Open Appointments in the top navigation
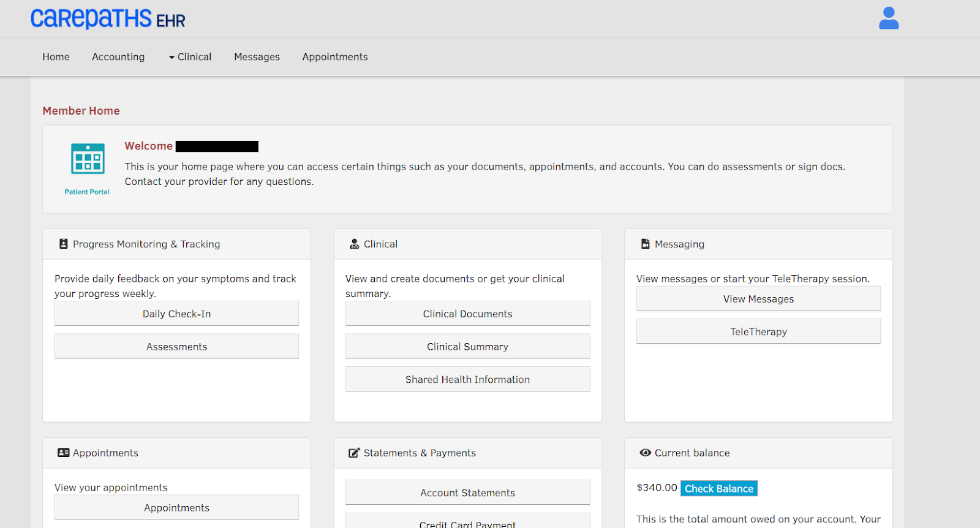The width and height of the screenshot is (980, 528). [x=335, y=57]
